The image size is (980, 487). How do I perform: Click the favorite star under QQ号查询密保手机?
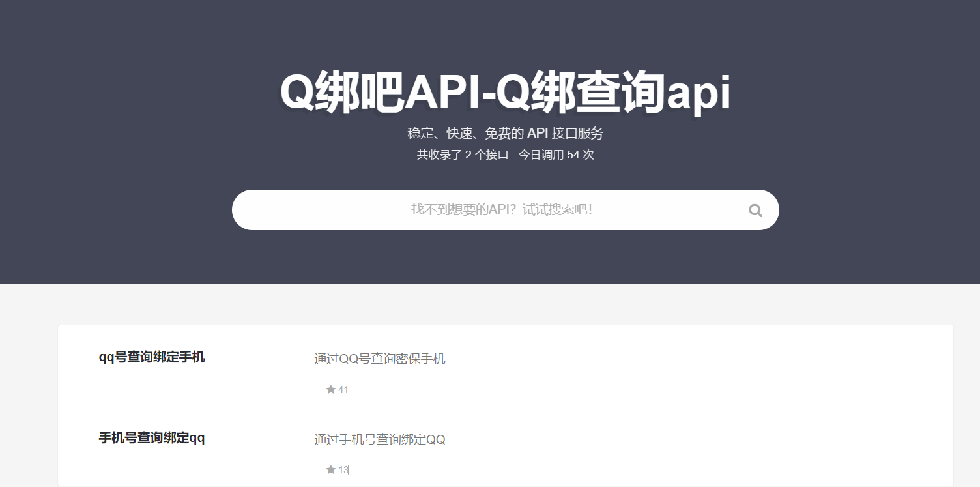pos(331,389)
